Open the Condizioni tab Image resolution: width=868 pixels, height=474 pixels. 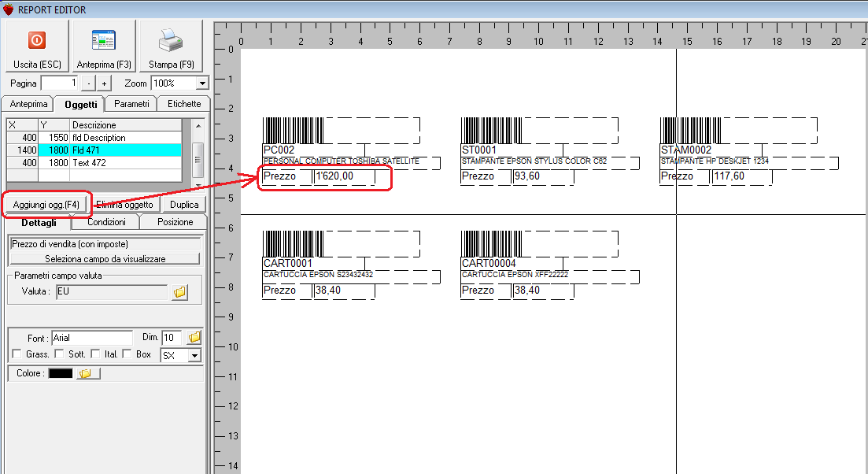click(x=106, y=222)
